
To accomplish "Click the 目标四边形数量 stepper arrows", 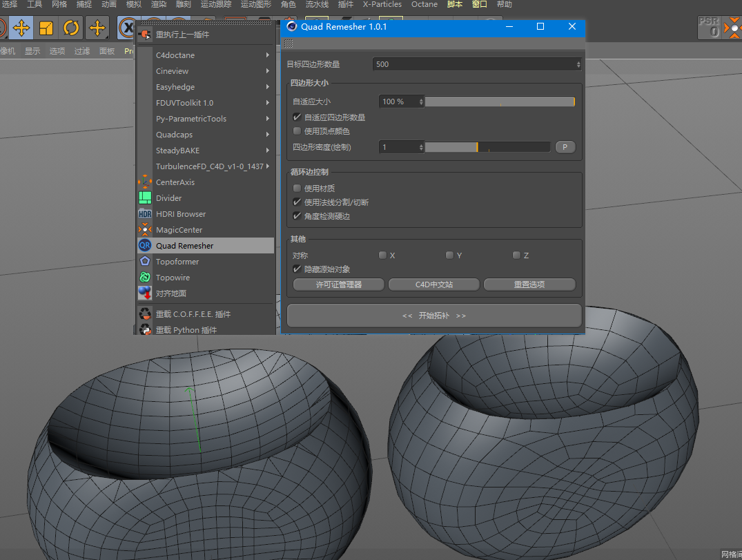I will pos(578,64).
